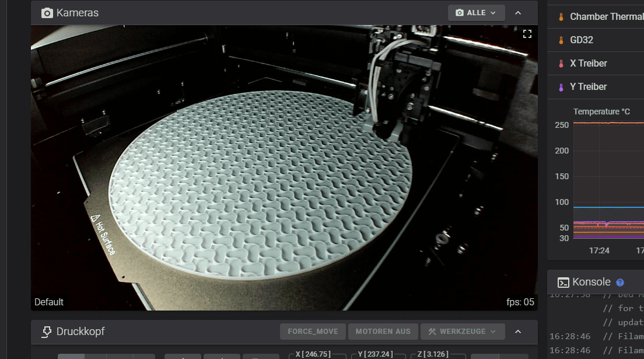The image size is (644, 359).
Task: Select the X Treiber sensor label
Action: coord(588,63)
